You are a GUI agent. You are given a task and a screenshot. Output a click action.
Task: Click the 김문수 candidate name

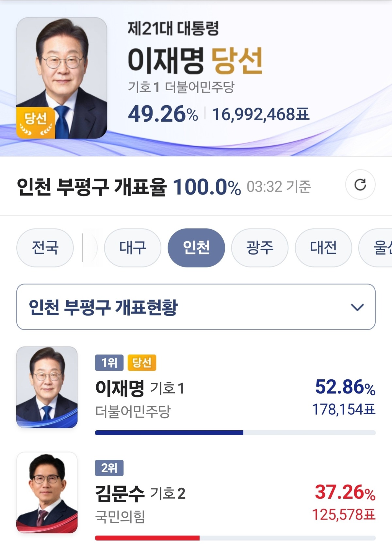(x=120, y=493)
